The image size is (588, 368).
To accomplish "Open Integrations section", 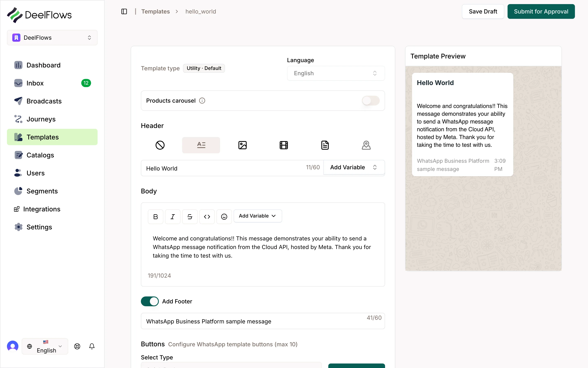I will pos(52,209).
